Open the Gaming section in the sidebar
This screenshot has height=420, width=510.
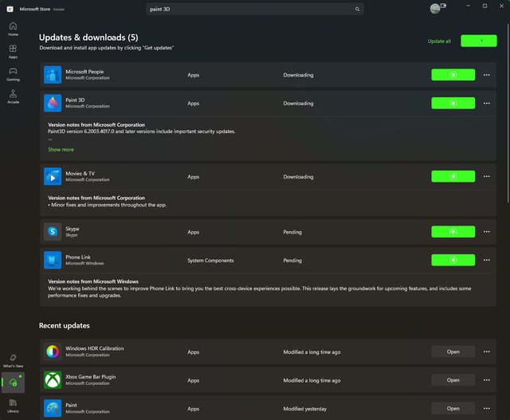(x=13, y=73)
